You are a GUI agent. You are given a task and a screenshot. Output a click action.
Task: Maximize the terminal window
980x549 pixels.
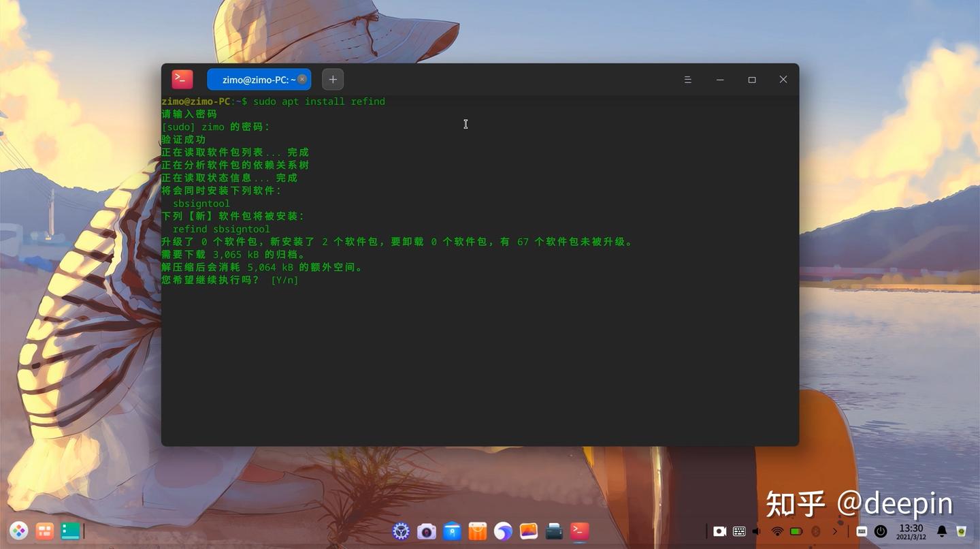pyautogui.click(x=752, y=80)
